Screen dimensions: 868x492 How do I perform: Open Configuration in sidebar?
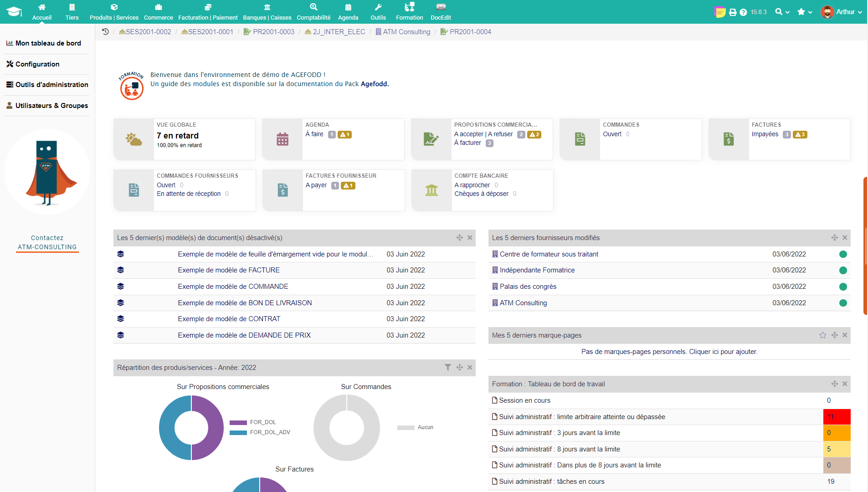[x=33, y=64]
